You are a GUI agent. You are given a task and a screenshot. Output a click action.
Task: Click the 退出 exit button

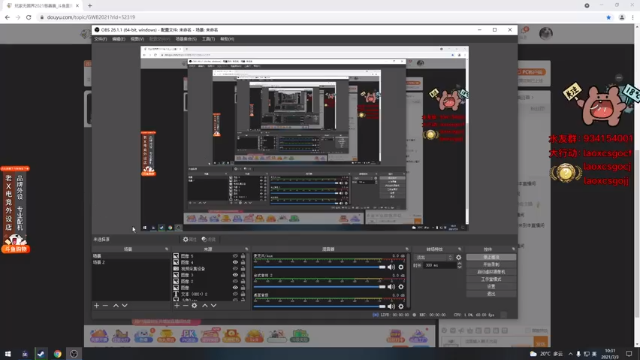491,293
